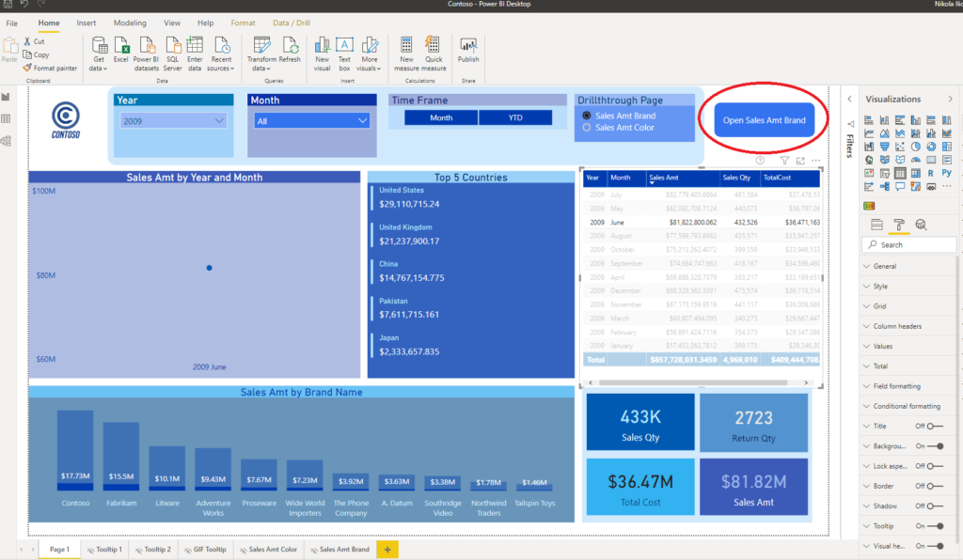This screenshot has width=963, height=560.
Task: Create a New measure
Action: pyautogui.click(x=406, y=54)
